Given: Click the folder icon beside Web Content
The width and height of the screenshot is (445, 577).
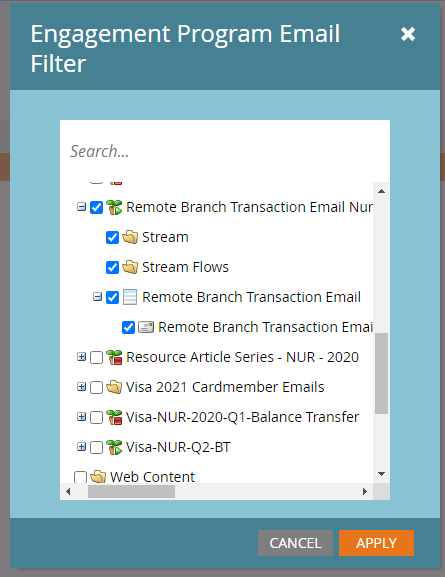Looking at the screenshot, I should (98, 477).
